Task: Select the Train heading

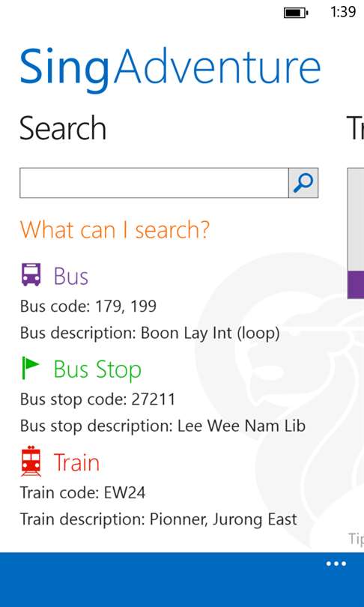Action: 76,462
